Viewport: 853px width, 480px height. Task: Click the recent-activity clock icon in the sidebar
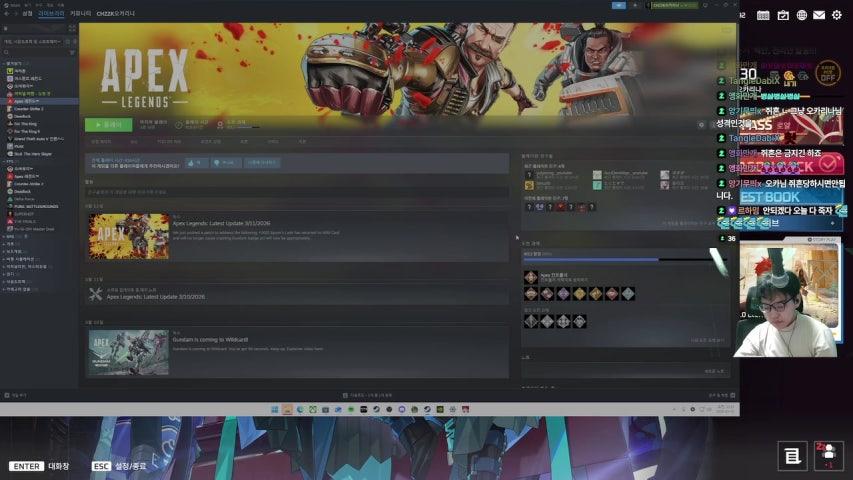[x=68, y=41]
